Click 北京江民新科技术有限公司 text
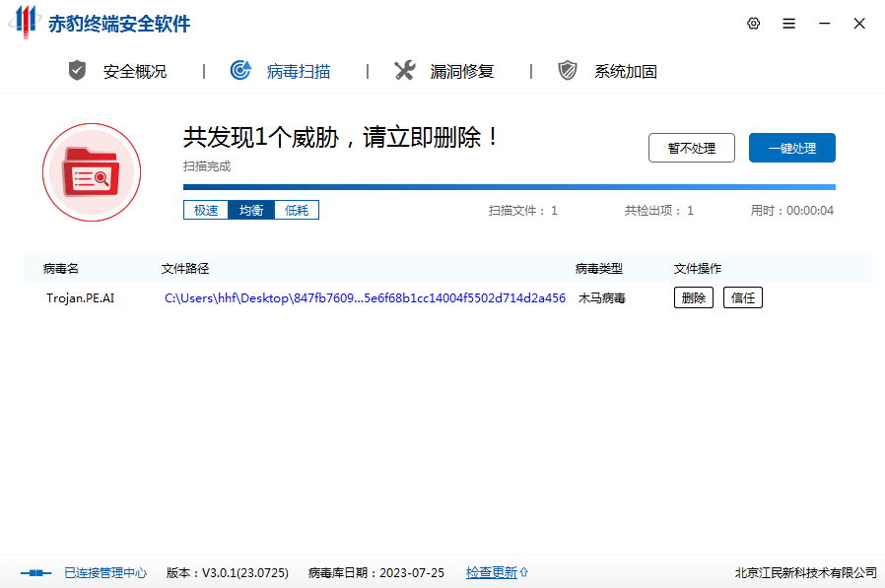The height and width of the screenshot is (588, 885). point(805,573)
